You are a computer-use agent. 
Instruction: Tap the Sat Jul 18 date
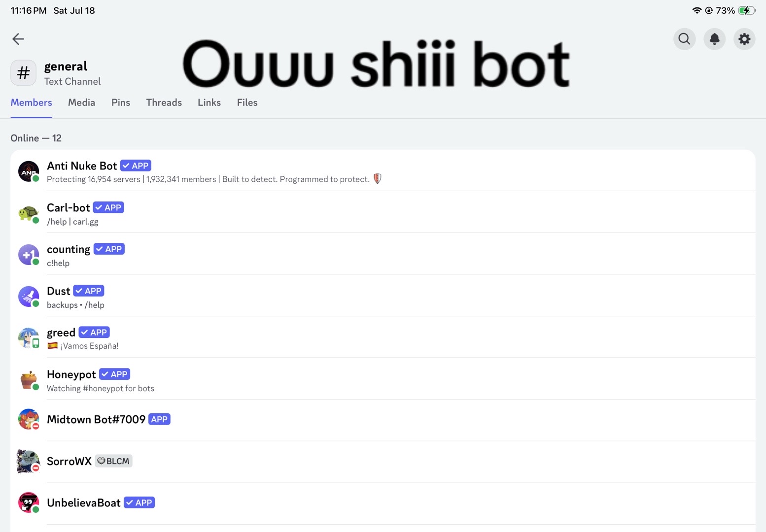point(74,10)
